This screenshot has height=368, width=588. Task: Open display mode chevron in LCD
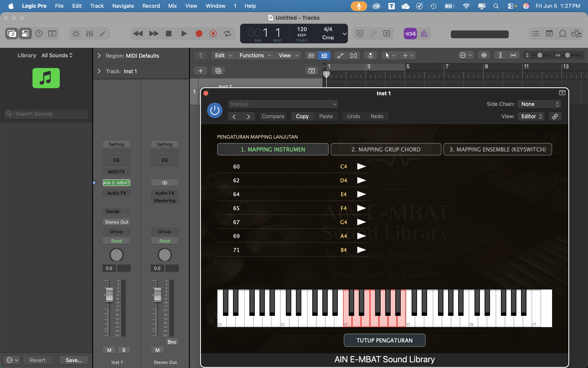pyautogui.click(x=344, y=34)
